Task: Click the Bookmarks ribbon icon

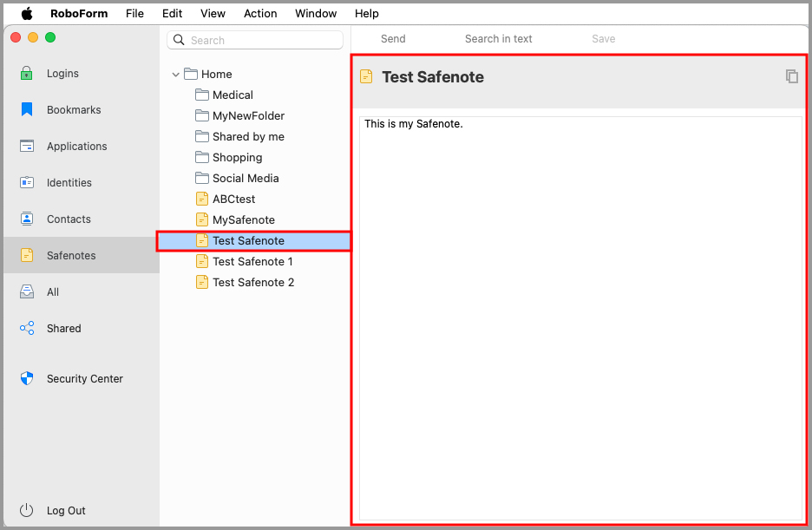Action: coord(26,109)
